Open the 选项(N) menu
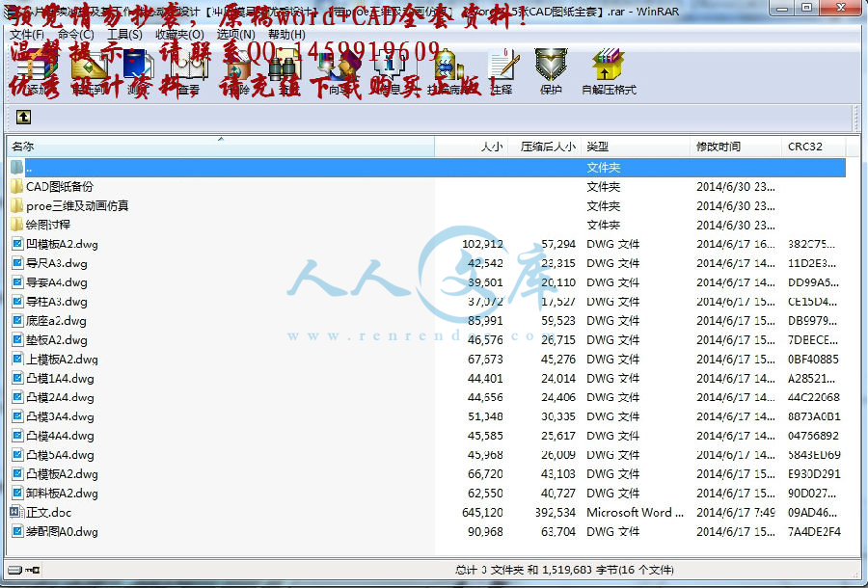The width and height of the screenshot is (868, 588). [236, 35]
